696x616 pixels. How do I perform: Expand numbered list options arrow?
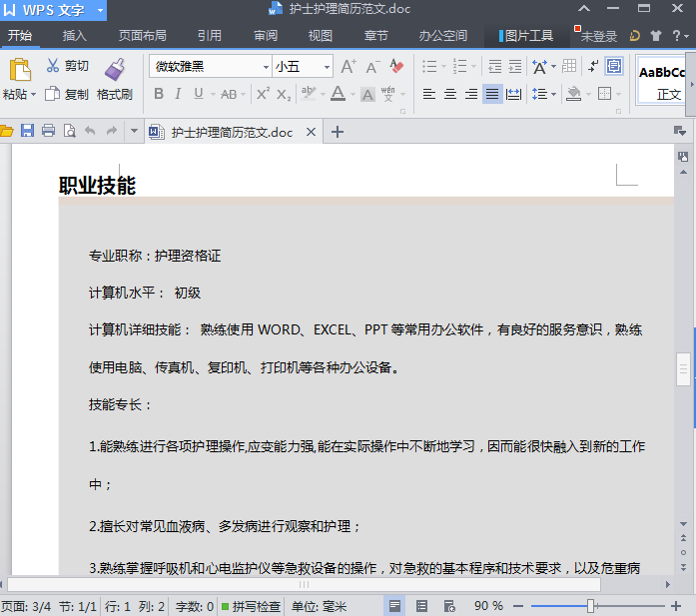[473, 67]
